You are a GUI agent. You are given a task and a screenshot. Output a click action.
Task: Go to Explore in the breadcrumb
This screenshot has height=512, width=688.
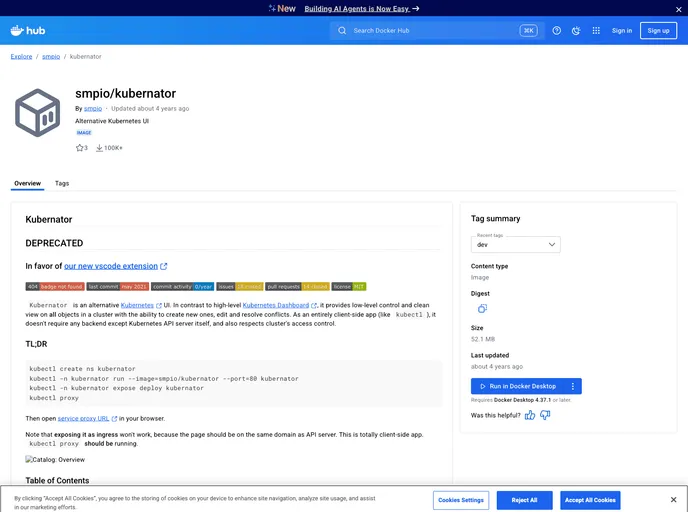22,57
